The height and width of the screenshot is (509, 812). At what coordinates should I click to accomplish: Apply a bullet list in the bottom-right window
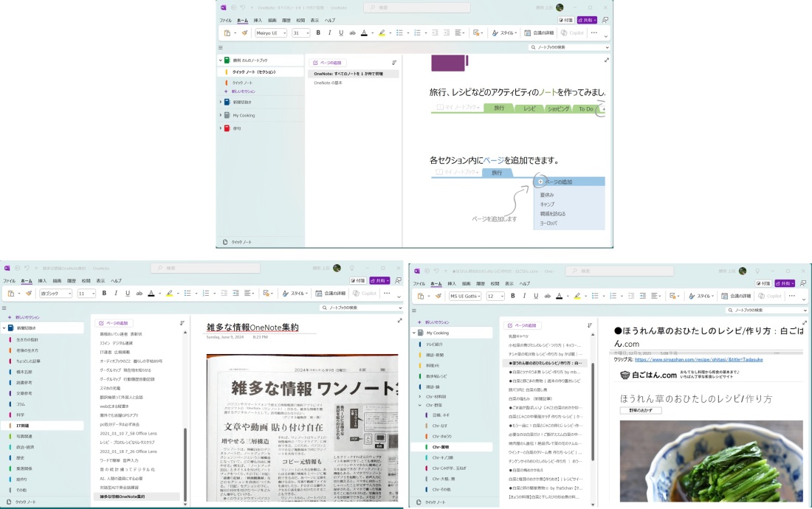(x=595, y=296)
